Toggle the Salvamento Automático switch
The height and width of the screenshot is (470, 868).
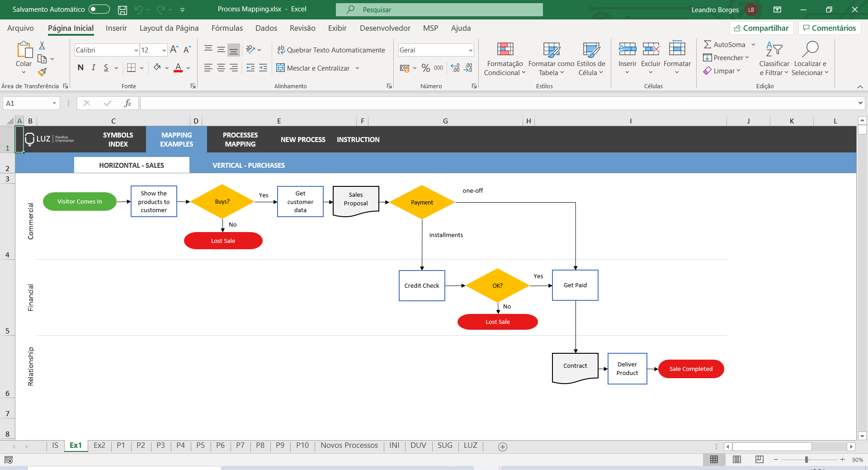coord(99,9)
